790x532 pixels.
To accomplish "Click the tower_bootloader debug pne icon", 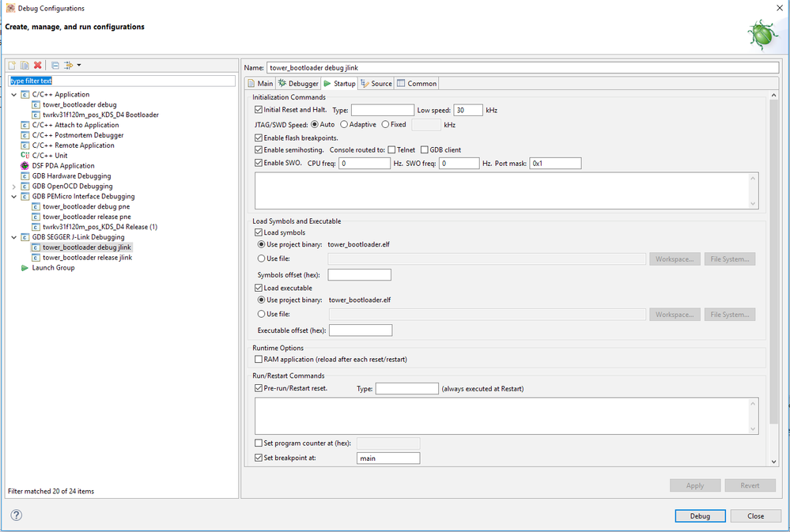I will 36,206.
